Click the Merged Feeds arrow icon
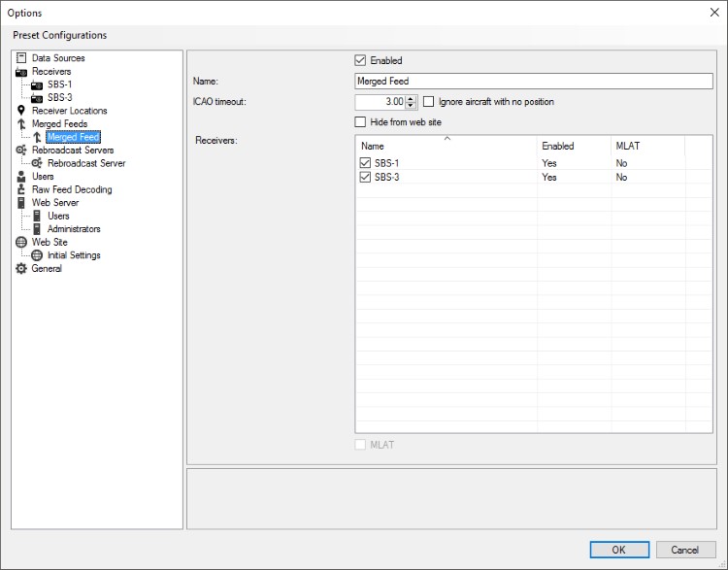The width and height of the screenshot is (728, 570). click(x=21, y=124)
